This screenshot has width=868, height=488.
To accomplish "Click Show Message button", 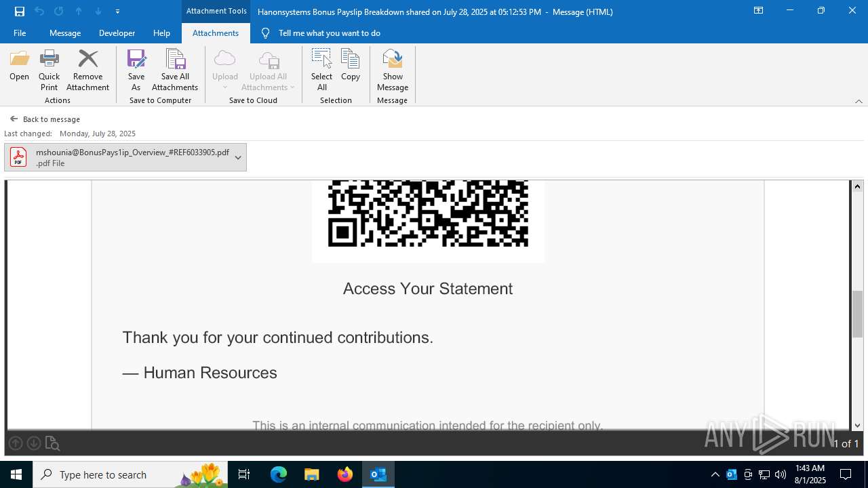I will (x=393, y=70).
